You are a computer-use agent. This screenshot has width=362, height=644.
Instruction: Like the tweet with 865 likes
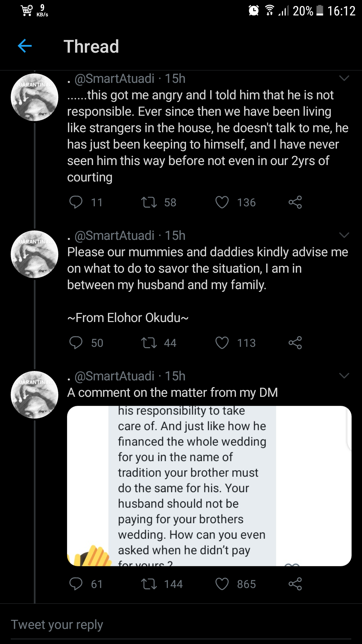[222, 584]
